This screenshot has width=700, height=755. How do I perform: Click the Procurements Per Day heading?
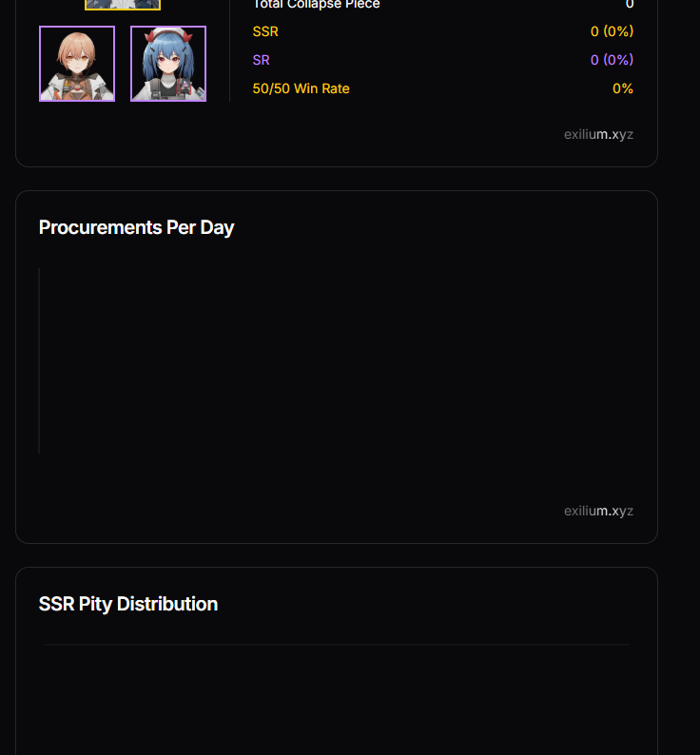point(136,227)
